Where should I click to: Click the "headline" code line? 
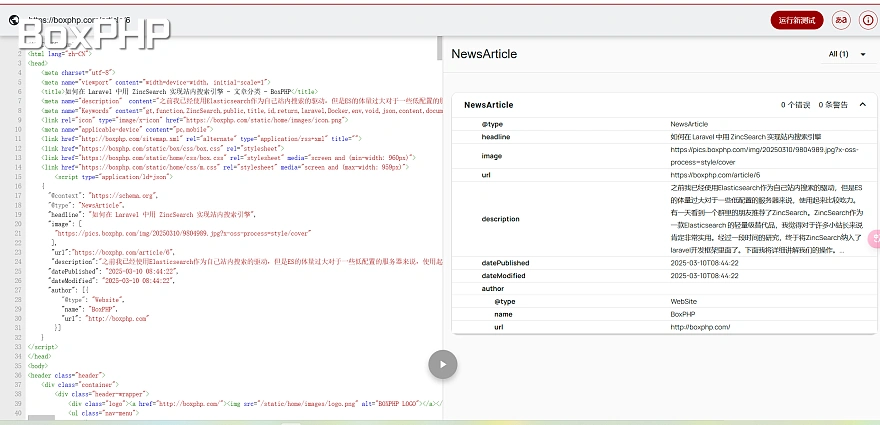(153, 214)
